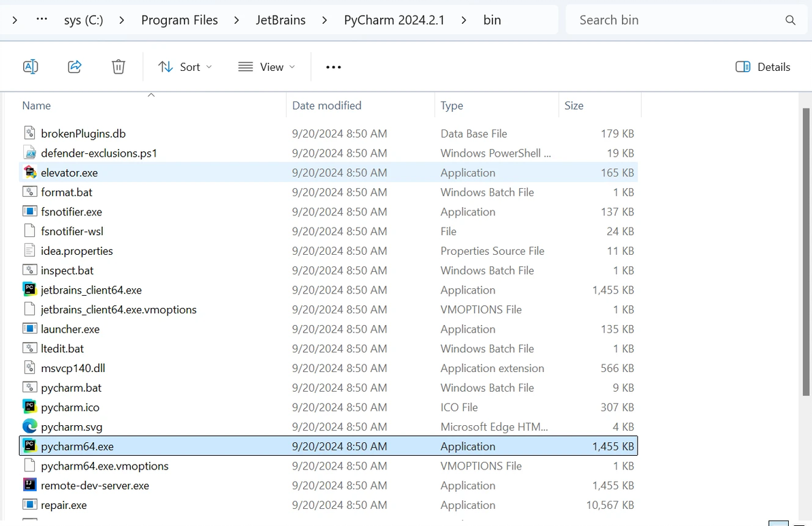Sort by the Size column header

tap(574, 106)
